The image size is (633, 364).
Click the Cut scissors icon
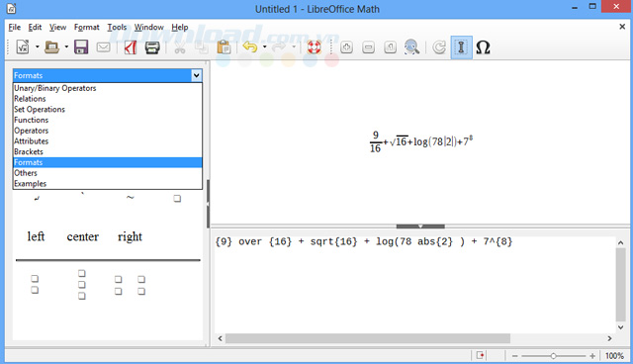click(x=180, y=47)
